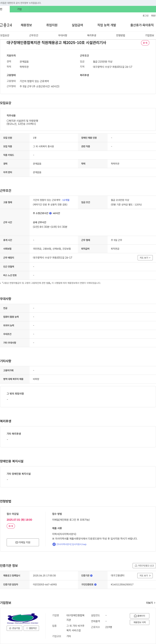Image resolution: width=156 pixels, height=644 pixels.
Task: Click the 이메일 지원 button
Action: tap(23, 542)
